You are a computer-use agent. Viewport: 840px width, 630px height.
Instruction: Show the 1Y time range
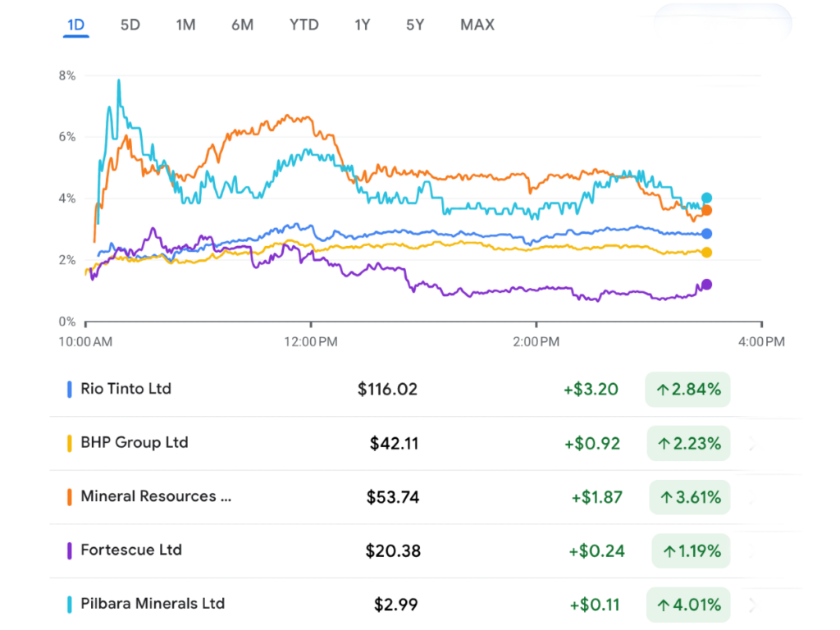362,25
